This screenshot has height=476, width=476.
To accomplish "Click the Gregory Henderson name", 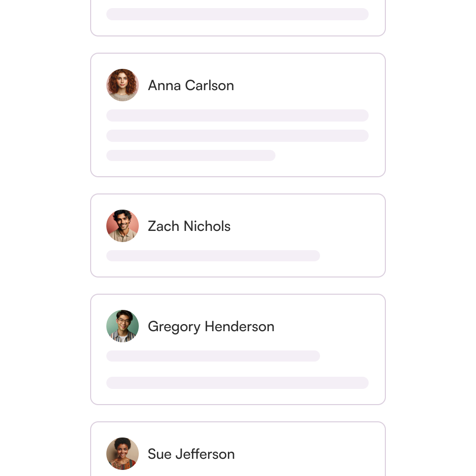I will tap(211, 327).
